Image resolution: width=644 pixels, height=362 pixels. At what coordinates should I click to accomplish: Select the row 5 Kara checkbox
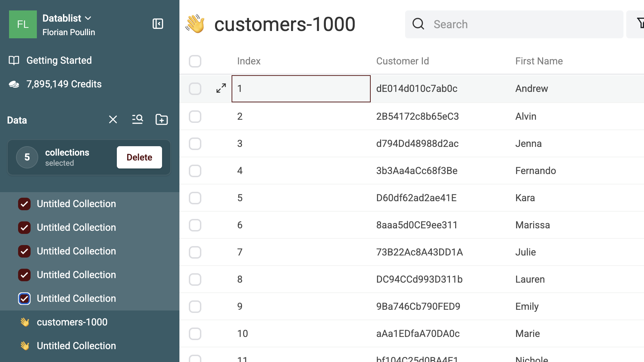click(x=195, y=198)
